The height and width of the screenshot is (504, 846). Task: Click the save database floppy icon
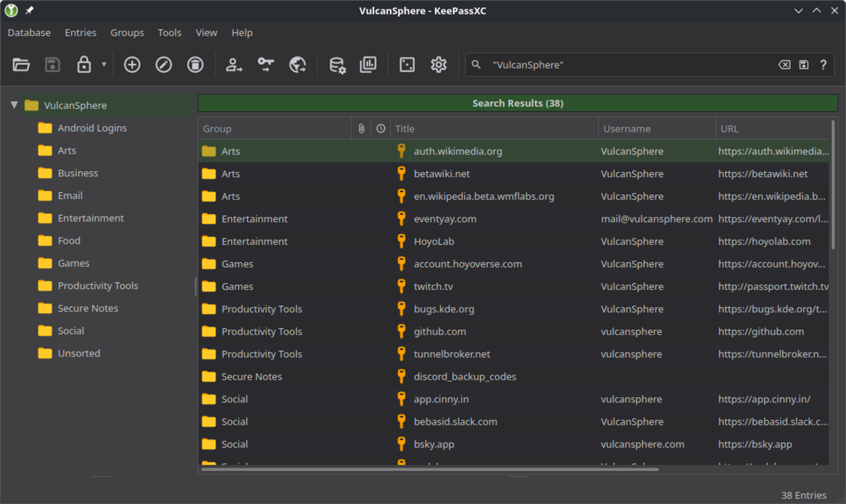click(x=53, y=65)
